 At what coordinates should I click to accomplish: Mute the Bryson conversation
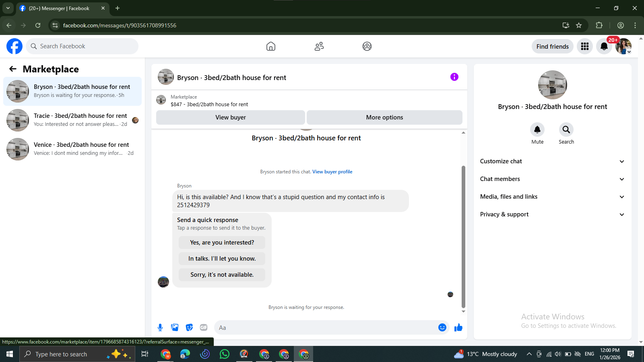click(x=537, y=130)
